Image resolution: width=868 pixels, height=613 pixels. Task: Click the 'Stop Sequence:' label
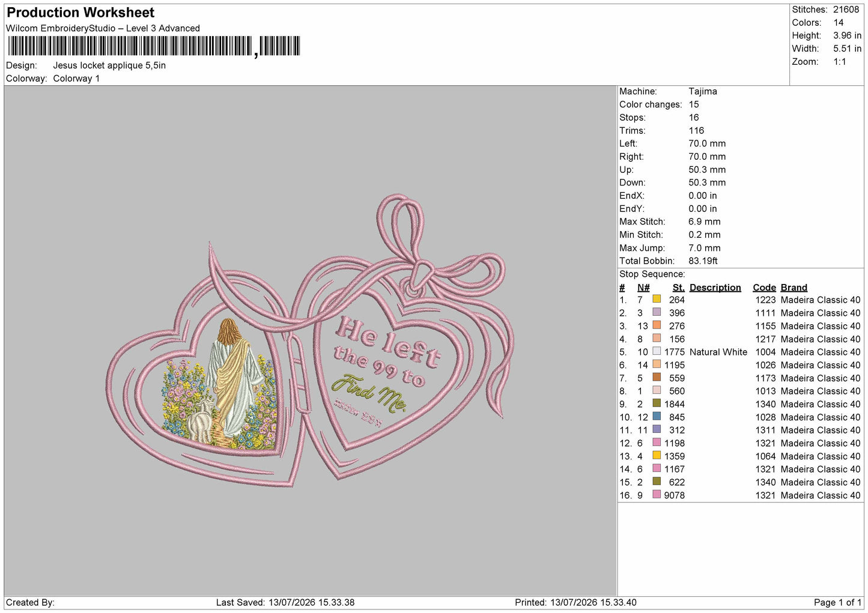tap(652, 274)
